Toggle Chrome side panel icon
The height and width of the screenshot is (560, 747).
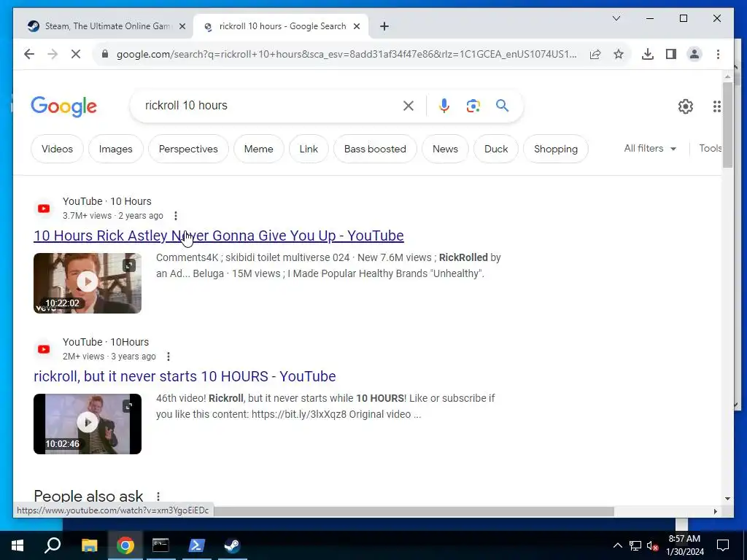[x=671, y=54]
